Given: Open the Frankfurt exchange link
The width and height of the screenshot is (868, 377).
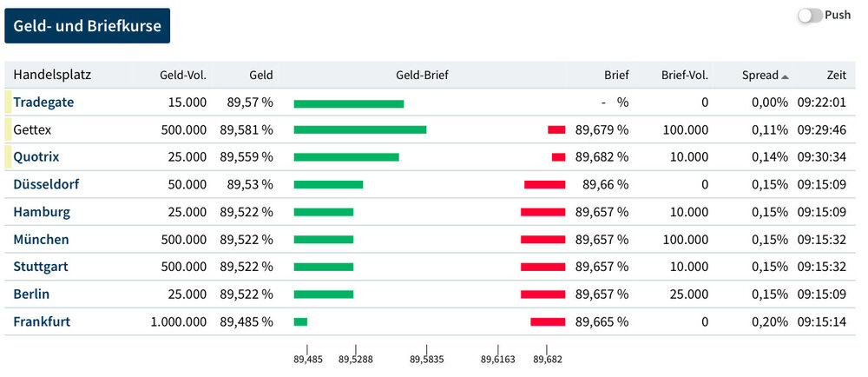Looking at the screenshot, I should pyautogui.click(x=42, y=321).
